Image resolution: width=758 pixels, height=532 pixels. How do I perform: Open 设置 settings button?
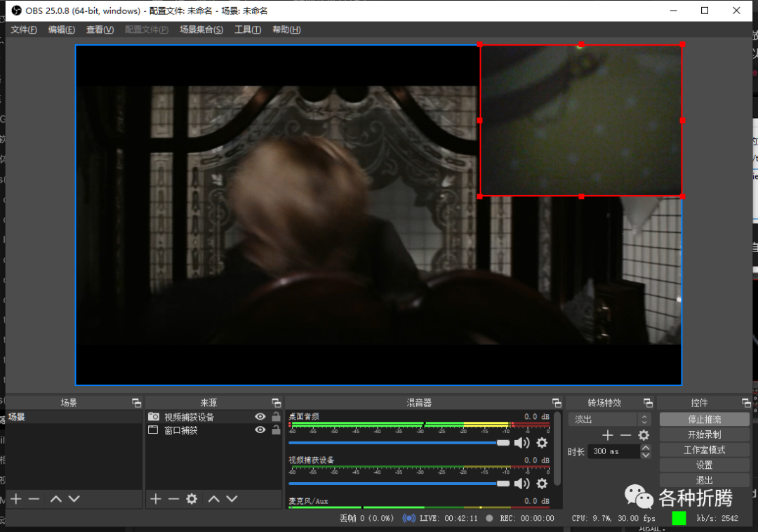[x=705, y=465]
